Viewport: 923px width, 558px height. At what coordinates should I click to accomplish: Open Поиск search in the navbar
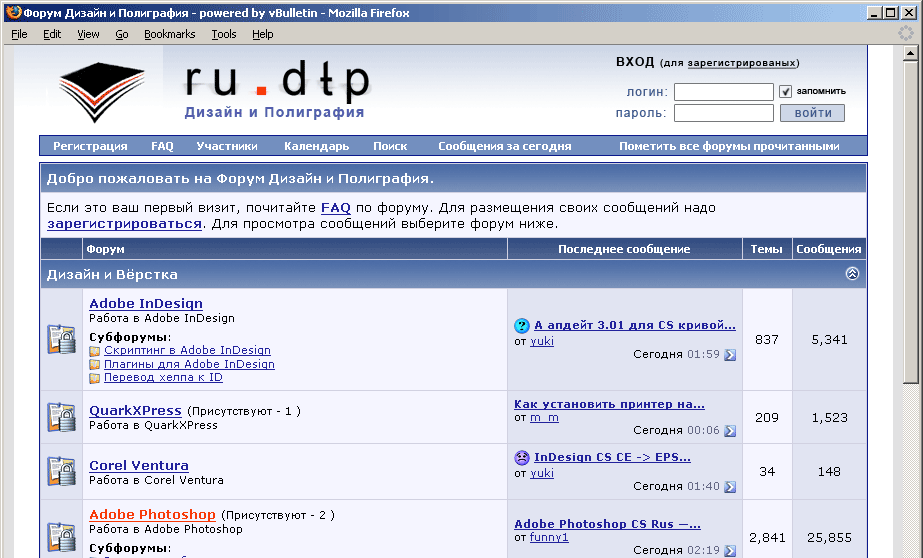[390, 146]
